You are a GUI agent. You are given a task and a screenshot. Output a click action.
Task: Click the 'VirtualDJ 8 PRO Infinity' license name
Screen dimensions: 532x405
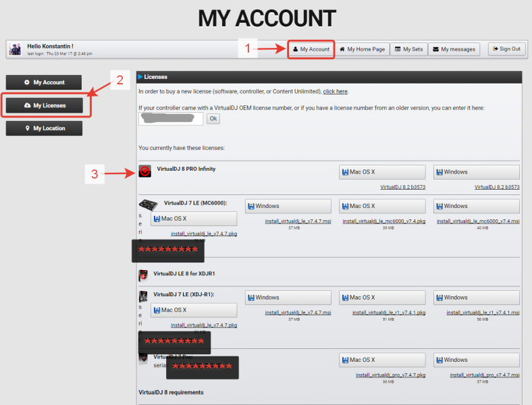click(x=186, y=169)
